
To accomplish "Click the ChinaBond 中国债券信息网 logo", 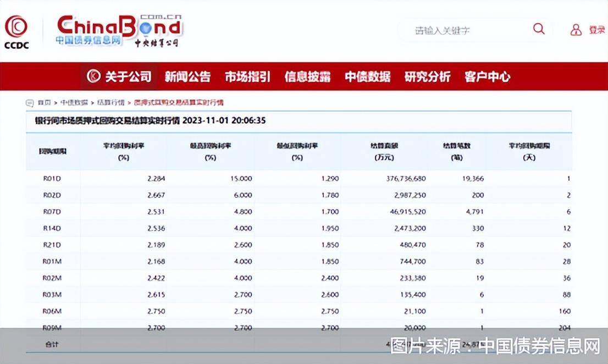I will coord(119,31).
